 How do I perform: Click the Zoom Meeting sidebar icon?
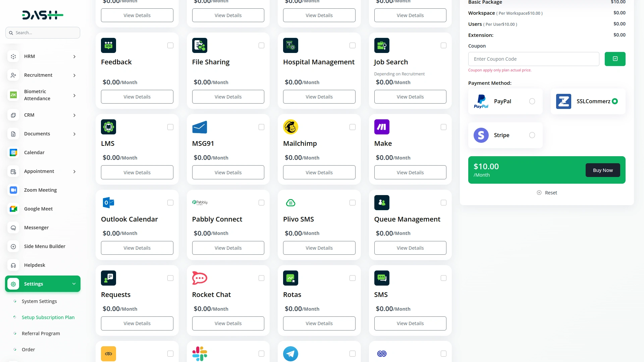[13, 190]
